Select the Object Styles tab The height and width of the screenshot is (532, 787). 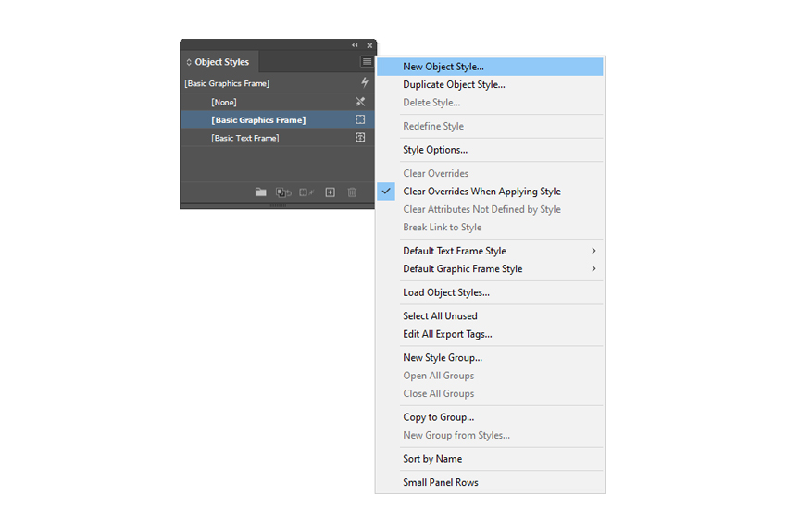tap(219, 62)
